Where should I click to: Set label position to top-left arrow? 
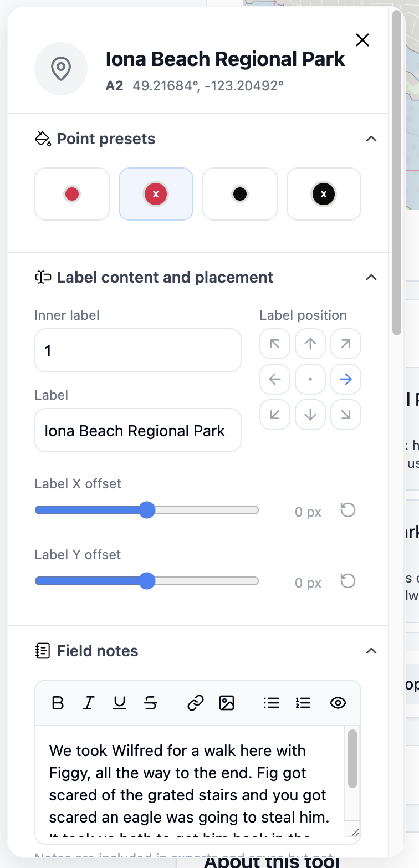tap(275, 344)
